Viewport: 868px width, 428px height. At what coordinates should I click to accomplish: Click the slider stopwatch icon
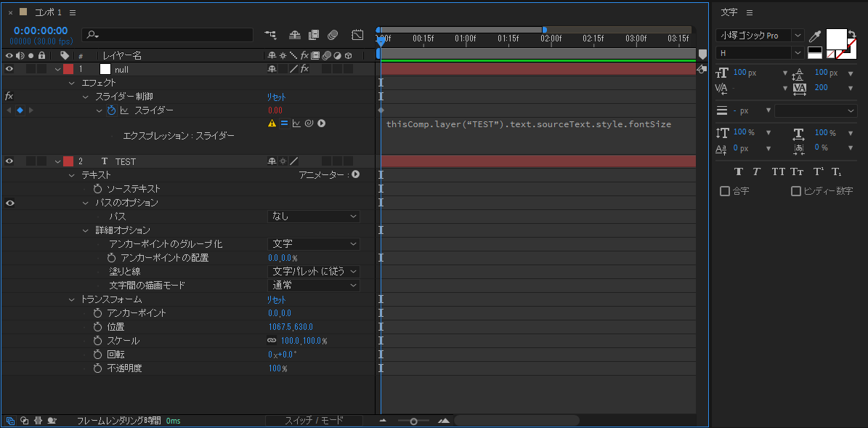[x=111, y=110]
